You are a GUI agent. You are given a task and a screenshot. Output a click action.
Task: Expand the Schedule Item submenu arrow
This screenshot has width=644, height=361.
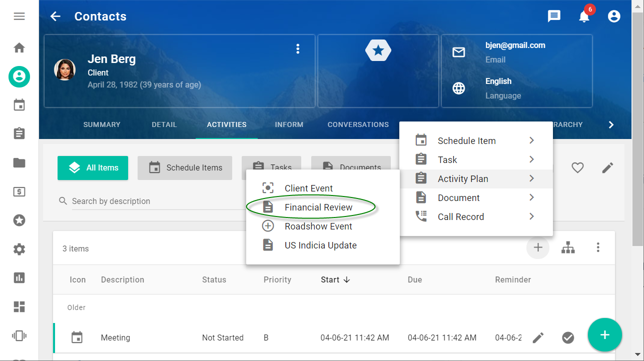coord(531,140)
